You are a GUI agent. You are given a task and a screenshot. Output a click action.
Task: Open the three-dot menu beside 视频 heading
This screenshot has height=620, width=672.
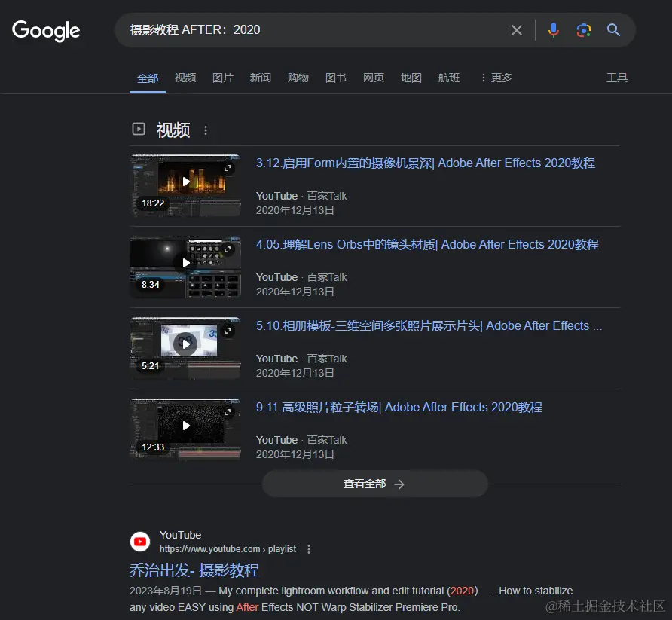[206, 130]
